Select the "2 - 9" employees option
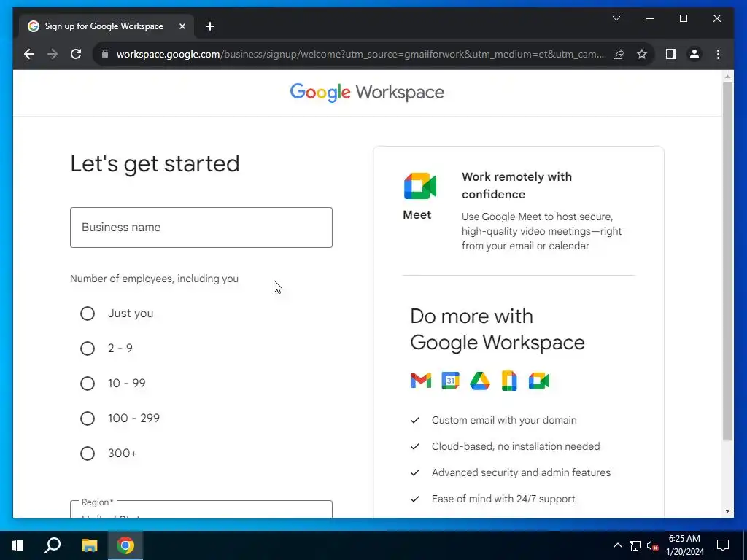The height and width of the screenshot is (560, 747). pyautogui.click(x=88, y=349)
